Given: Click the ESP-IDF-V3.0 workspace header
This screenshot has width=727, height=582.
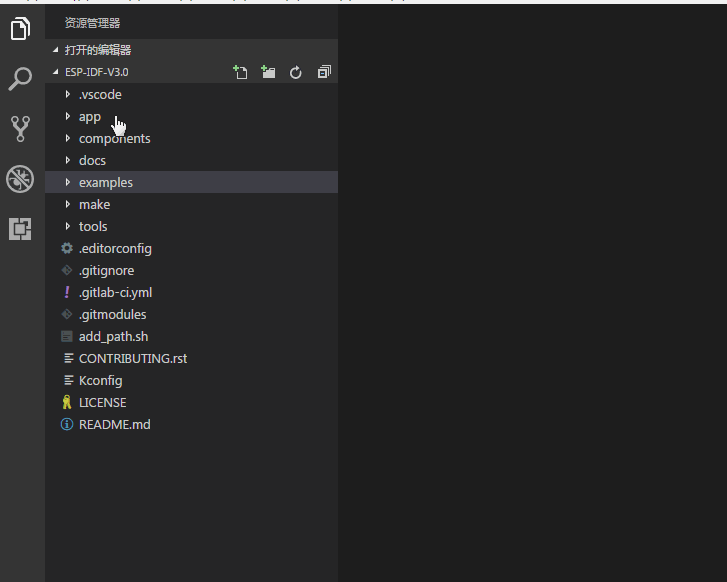Looking at the screenshot, I should pyautogui.click(x=191, y=72).
